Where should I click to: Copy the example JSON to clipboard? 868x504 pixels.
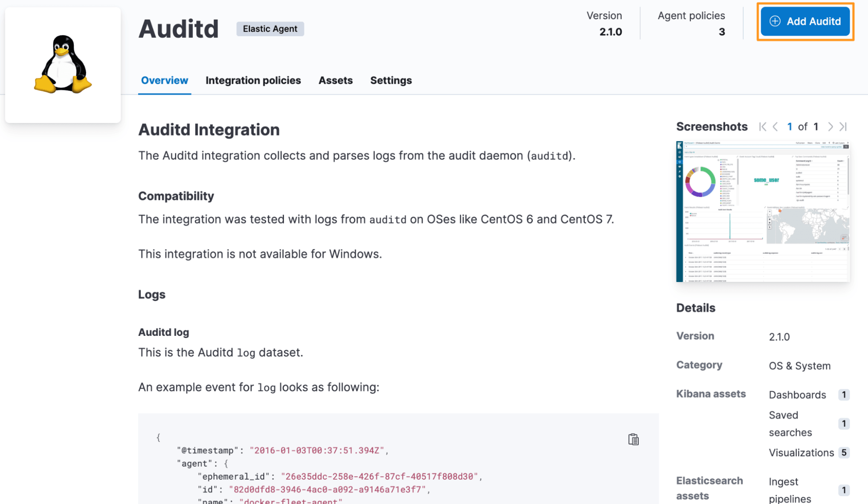coord(634,440)
